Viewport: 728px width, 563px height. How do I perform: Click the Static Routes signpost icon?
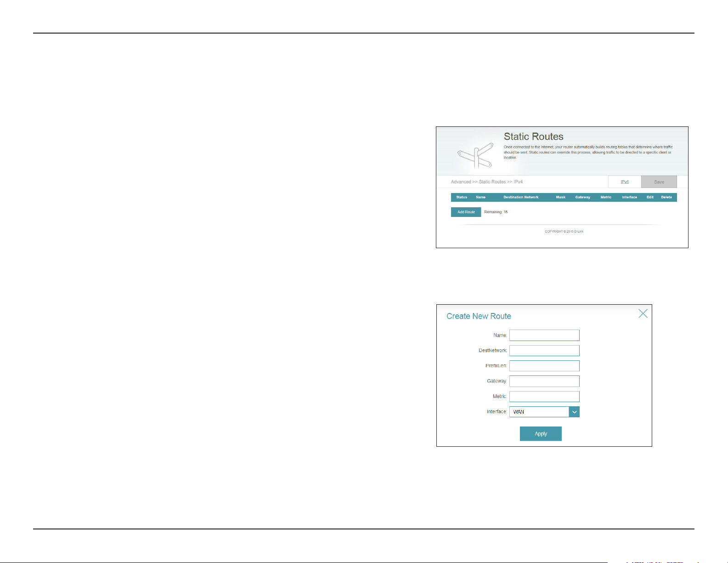point(476,155)
